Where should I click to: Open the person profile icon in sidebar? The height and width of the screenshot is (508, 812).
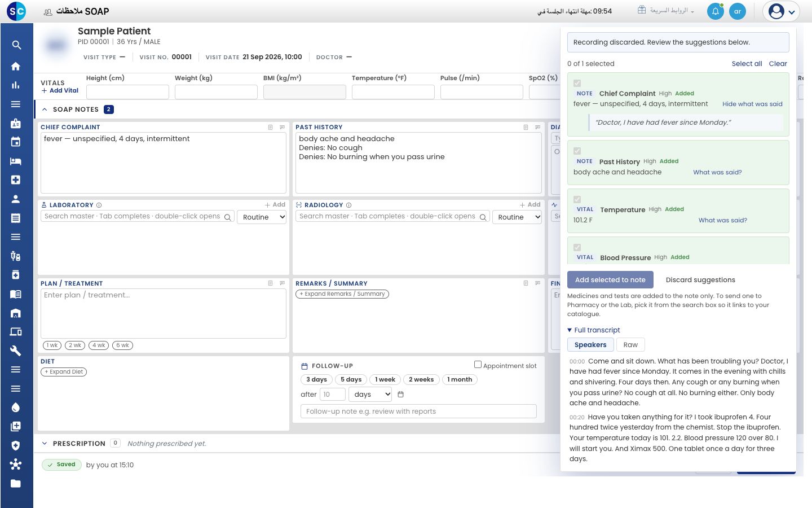[x=16, y=199]
